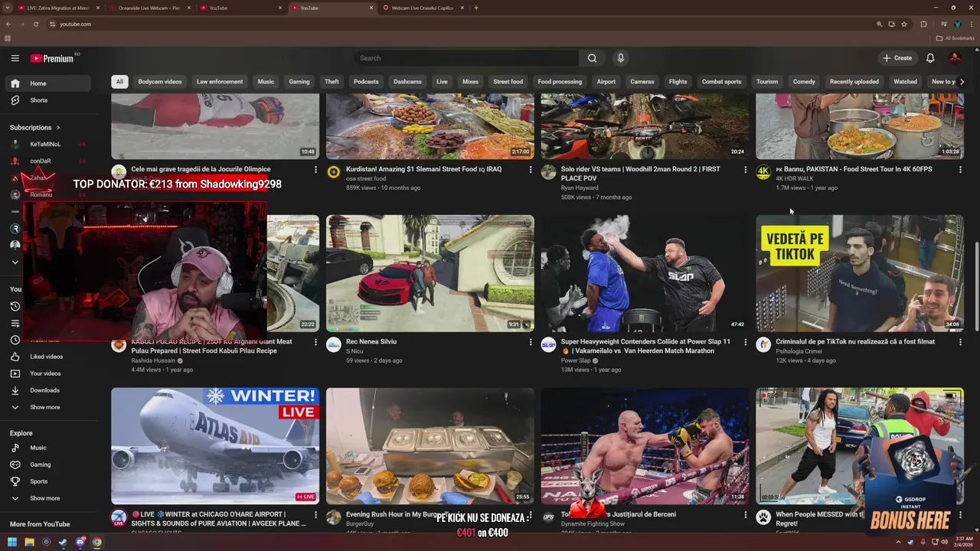This screenshot has width=980, height=551.
Task: Select the Bodycam videos chip
Action: pos(160,82)
